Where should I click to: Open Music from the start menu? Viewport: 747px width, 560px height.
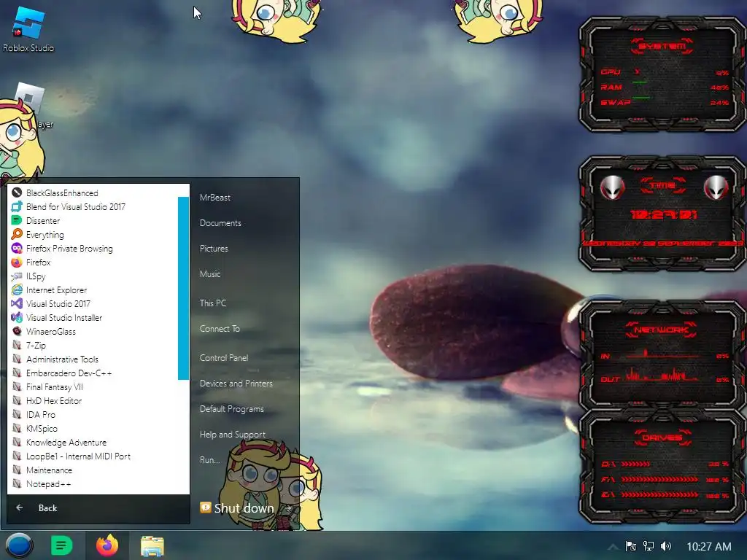click(x=209, y=274)
